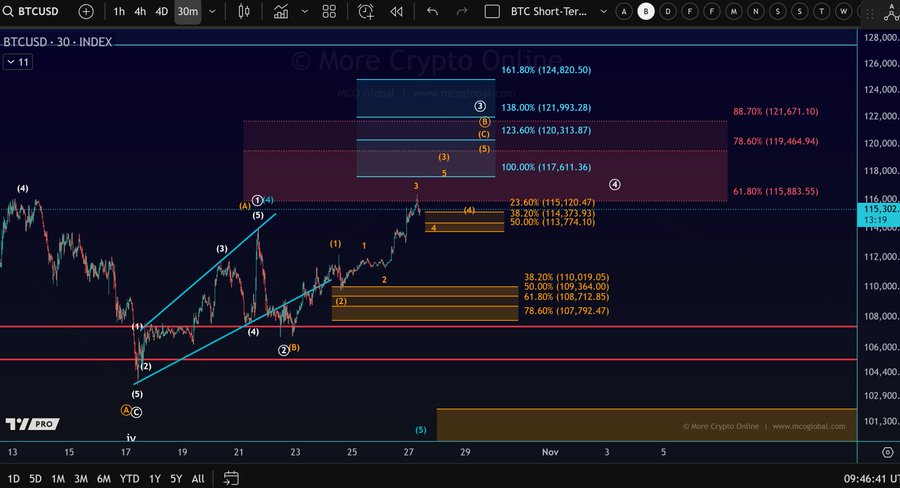Toggle the layout setup square icon
The width and height of the screenshot is (900, 488).
click(x=491, y=11)
